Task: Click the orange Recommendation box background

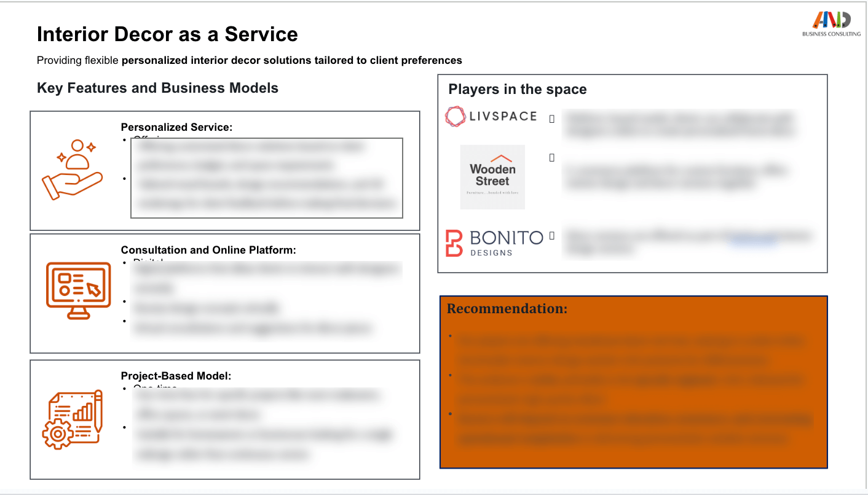Action: click(x=633, y=454)
